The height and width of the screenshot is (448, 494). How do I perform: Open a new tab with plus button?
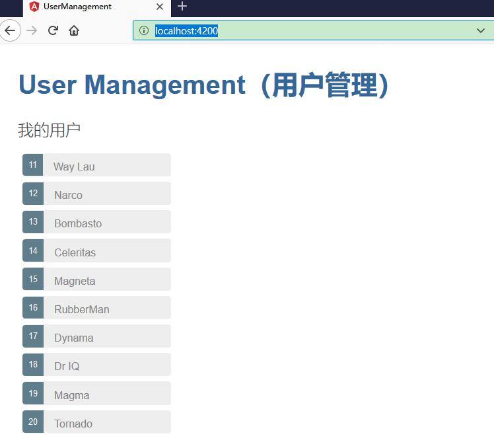tap(182, 7)
